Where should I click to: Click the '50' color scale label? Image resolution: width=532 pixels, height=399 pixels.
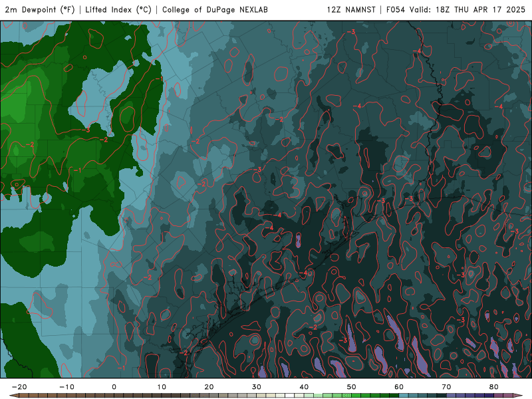[352, 387]
